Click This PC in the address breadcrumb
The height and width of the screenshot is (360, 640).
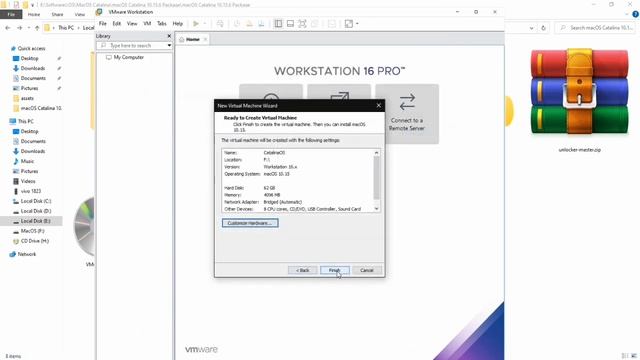click(66, 28)
